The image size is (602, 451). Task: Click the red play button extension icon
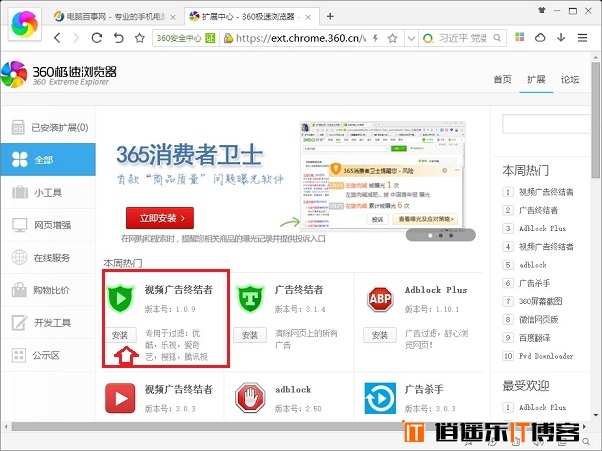tap(120, 398)
